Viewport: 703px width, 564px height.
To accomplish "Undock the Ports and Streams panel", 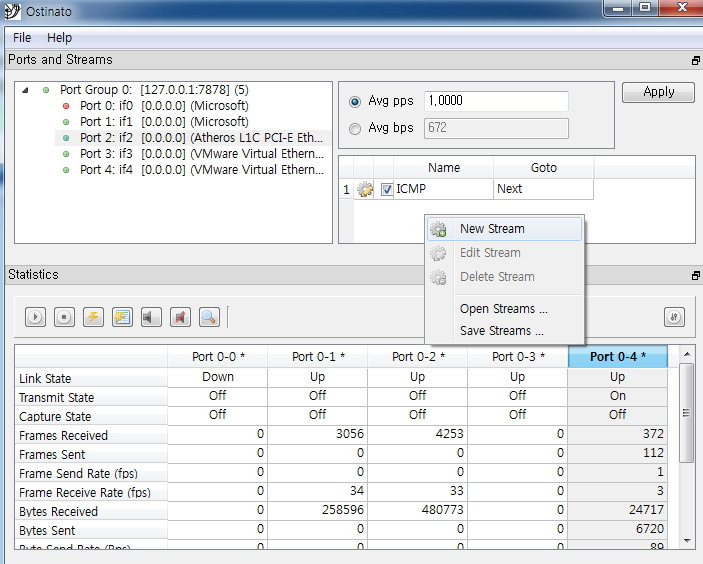I will pos(695,61).
